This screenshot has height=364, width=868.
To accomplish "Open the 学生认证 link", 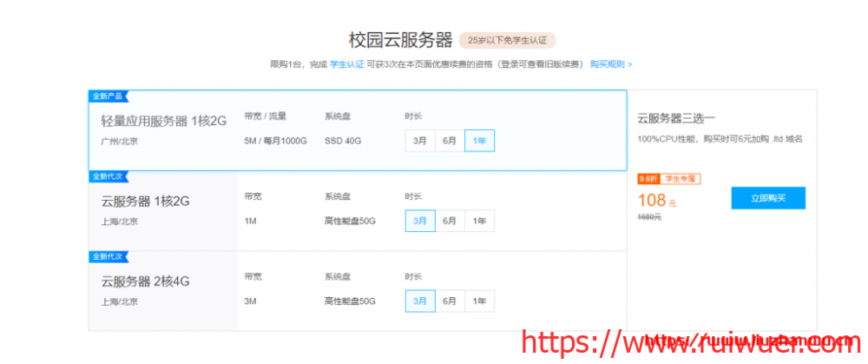I will click(346, 64).
